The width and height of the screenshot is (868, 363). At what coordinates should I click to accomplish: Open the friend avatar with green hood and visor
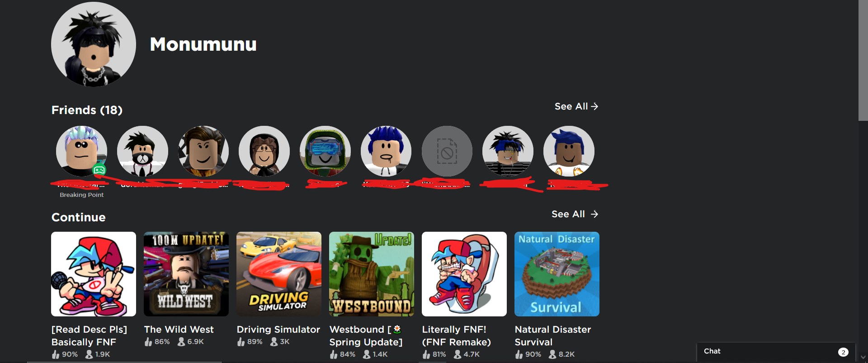point(325,151)
